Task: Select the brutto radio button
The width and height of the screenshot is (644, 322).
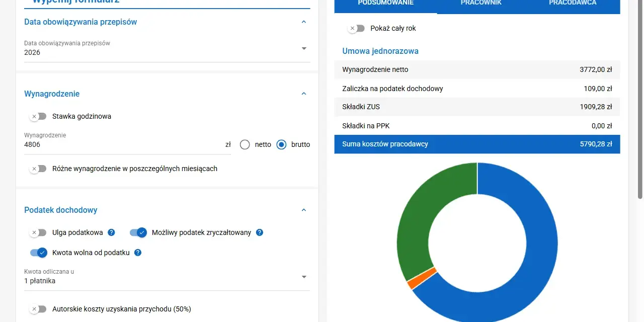Action: [282, 144]
